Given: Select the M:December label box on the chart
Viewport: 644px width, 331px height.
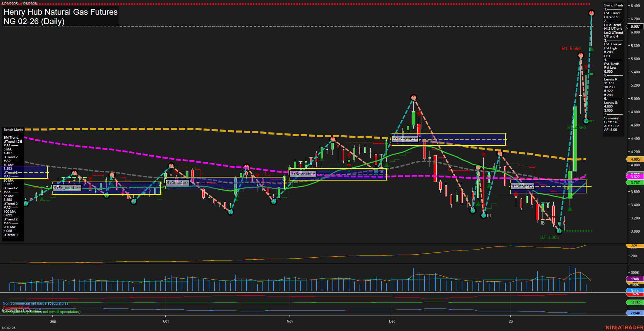Looking at the screenshot, I should click(405, 139).
